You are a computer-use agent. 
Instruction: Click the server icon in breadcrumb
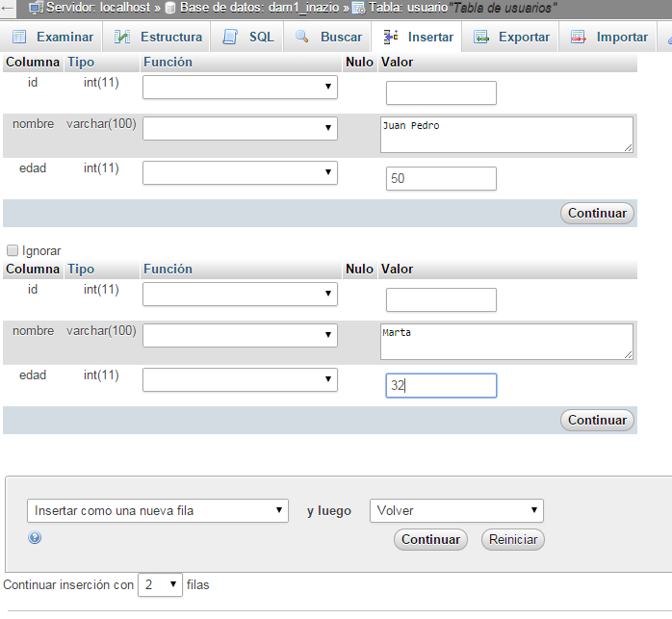pyautogui.click(x=36, y=8)
